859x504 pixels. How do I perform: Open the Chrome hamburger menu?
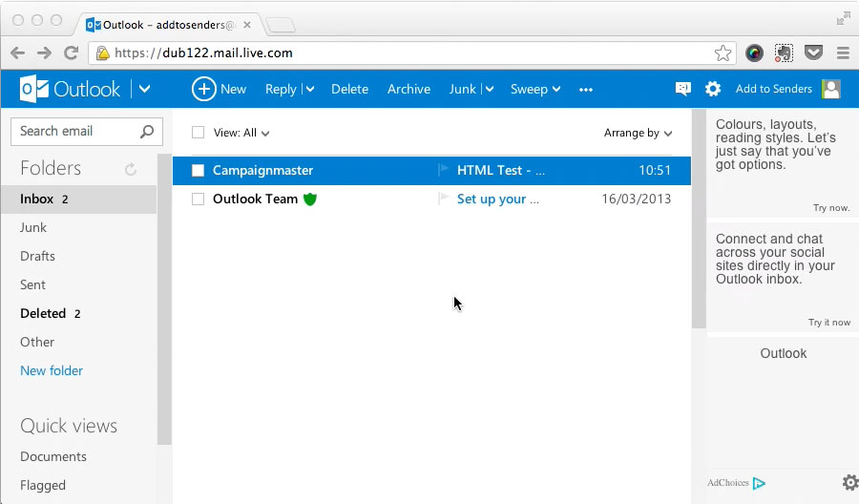pyautogui.click(x=843, y=53)
